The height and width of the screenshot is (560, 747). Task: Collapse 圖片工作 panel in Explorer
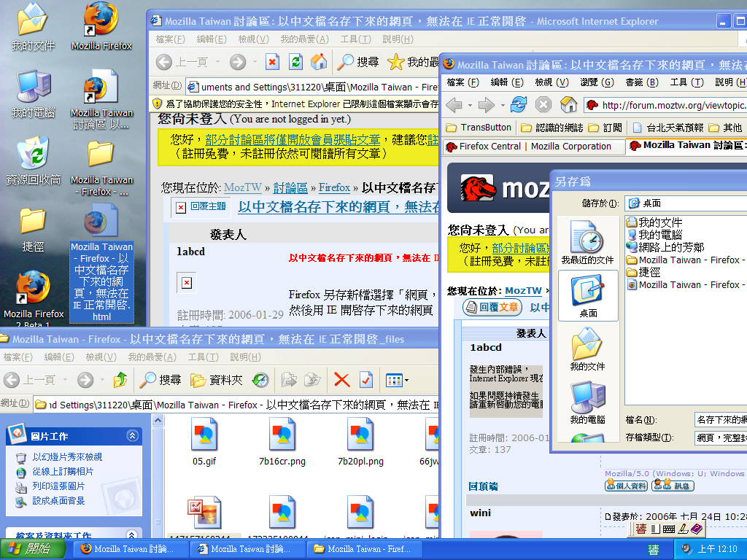click(x=133, y=435)
